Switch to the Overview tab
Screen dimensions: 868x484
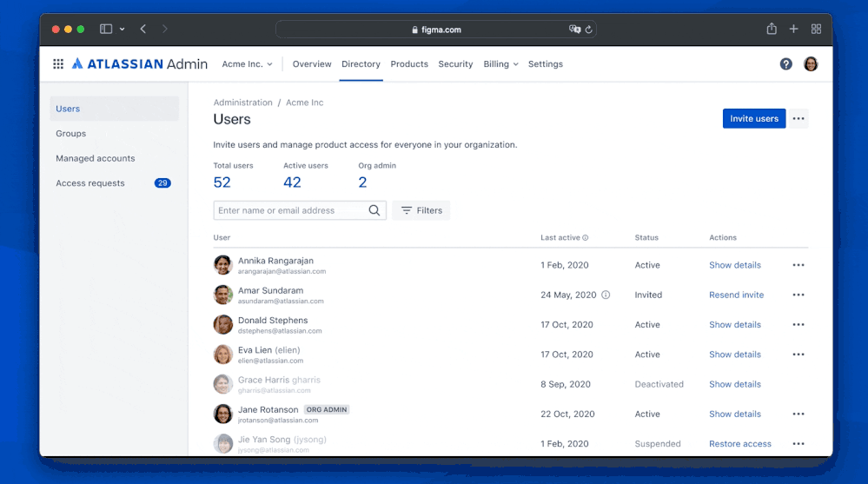(x=312, y=64)
